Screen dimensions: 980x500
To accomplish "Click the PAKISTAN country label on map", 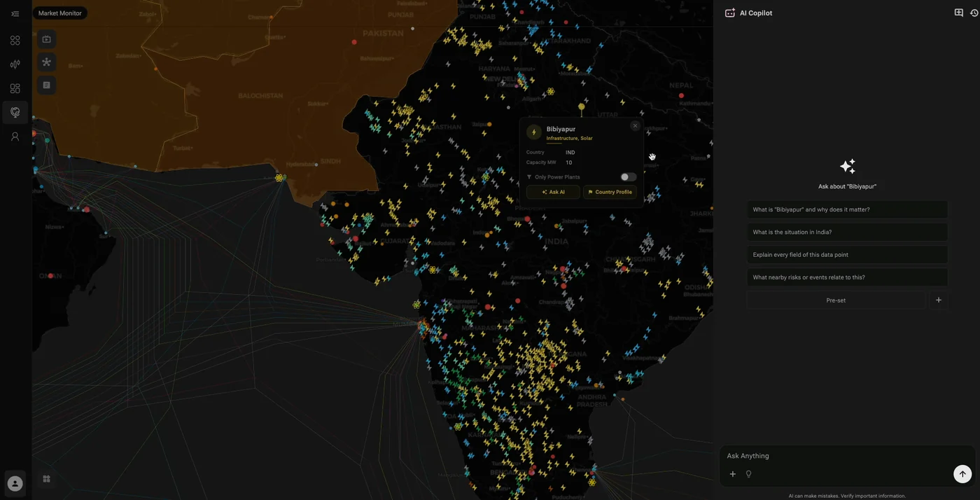I will point(383,33).
